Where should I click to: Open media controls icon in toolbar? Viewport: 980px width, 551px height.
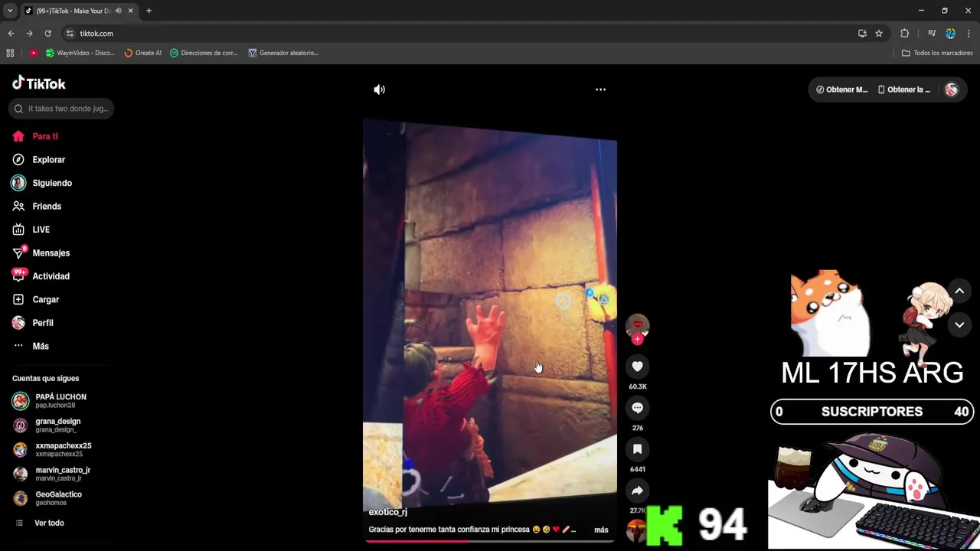932,34
